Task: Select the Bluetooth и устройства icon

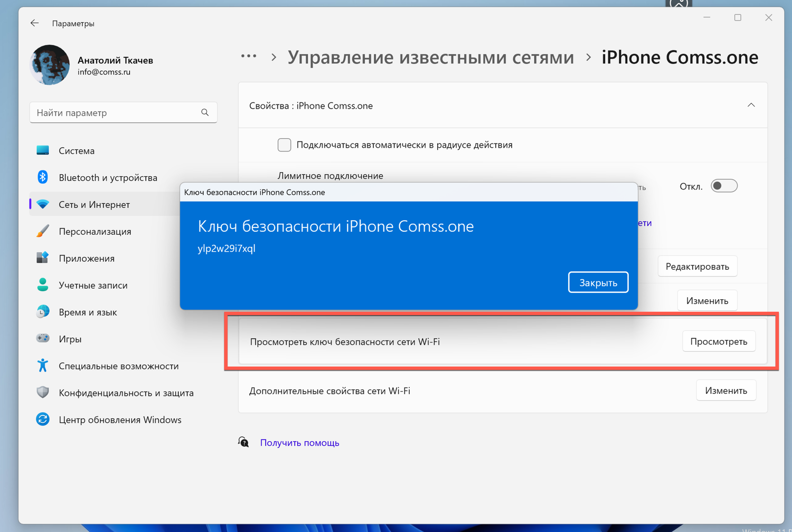Action: (x=43, y=177)
